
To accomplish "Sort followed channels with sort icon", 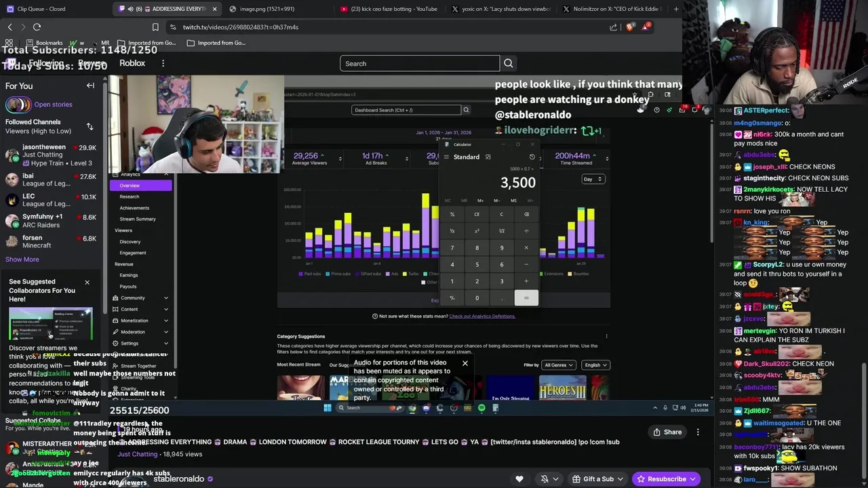I will [90, 127].
